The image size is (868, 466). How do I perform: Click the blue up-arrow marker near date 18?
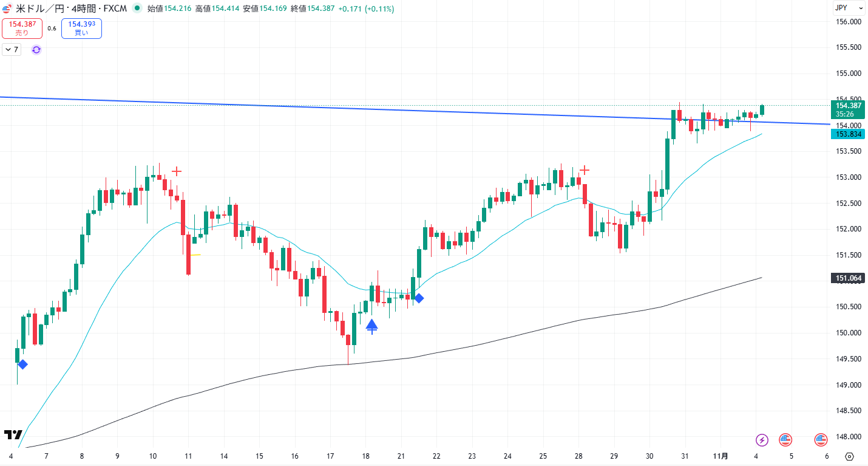[371, 326]
